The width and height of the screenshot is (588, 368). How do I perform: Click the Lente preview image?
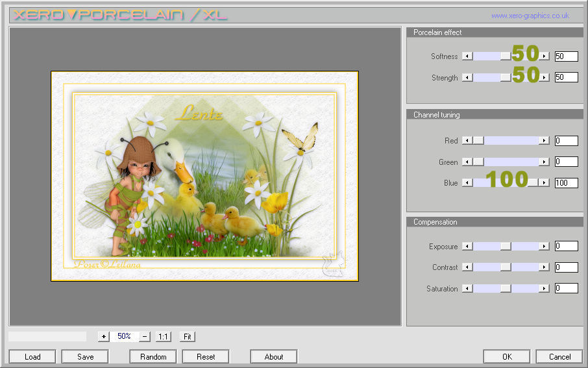(x=204, y=176)
